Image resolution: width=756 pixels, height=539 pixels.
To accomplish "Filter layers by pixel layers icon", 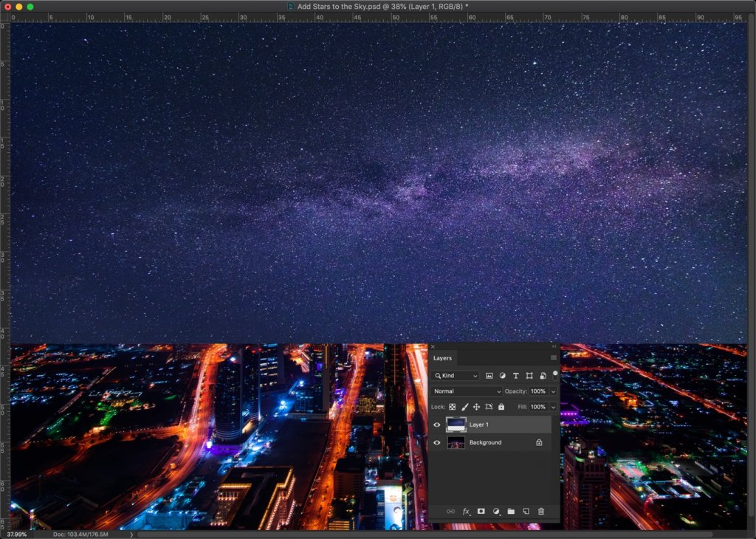I will [x=489, y=376].
